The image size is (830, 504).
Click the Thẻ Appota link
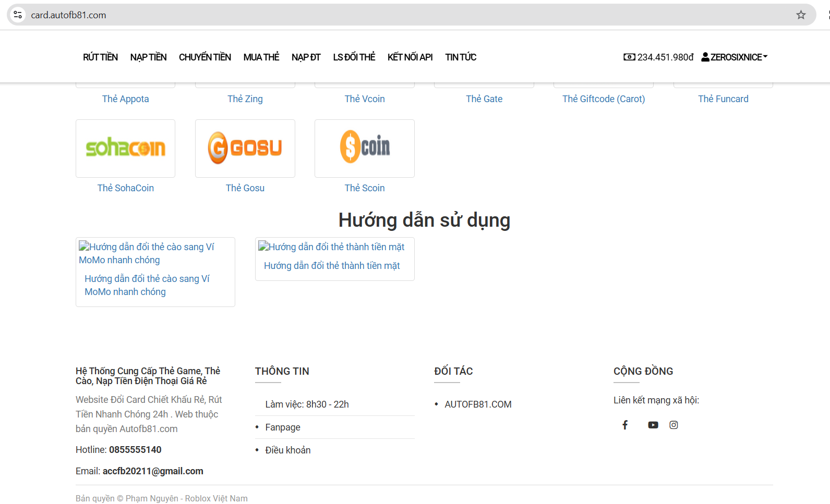click(126, 99)
